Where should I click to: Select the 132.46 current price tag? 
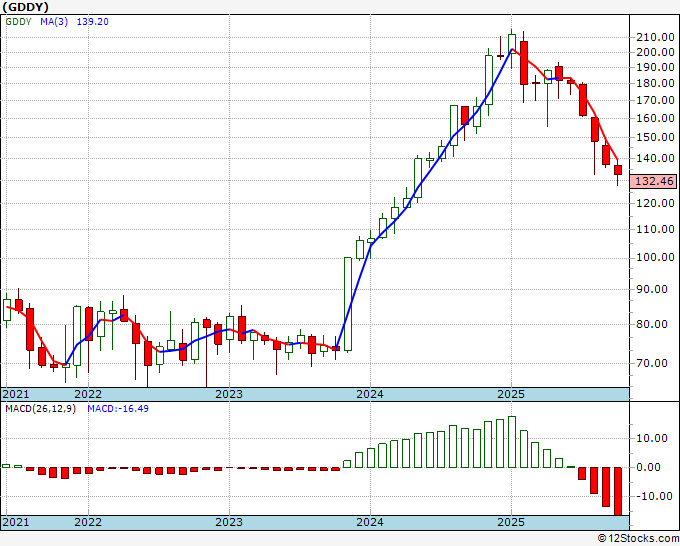click(x=655, y=181)
